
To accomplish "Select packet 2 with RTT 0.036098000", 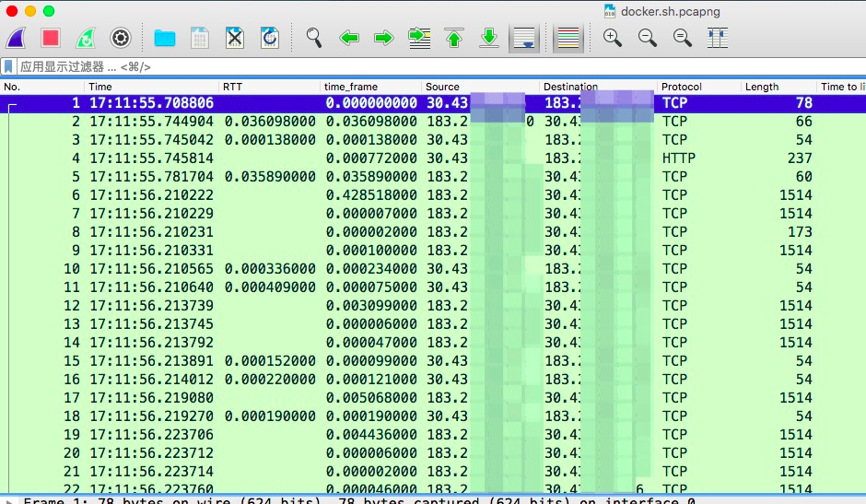I will (433, 121).
